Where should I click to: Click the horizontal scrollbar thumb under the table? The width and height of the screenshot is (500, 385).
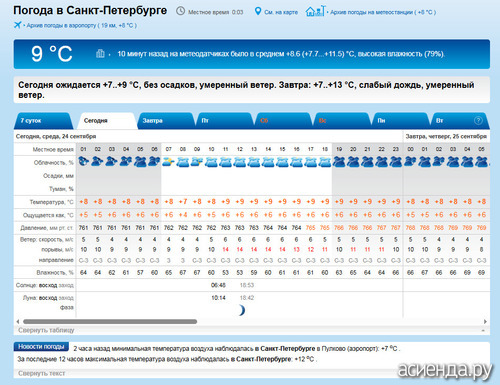110,322
